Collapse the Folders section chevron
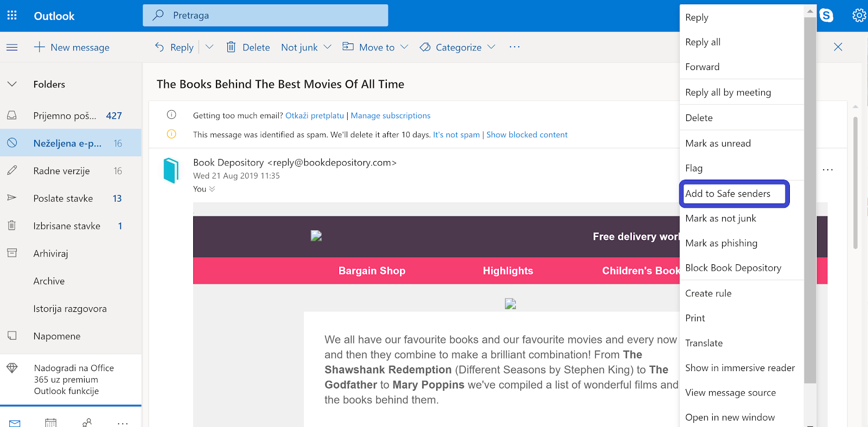 [12, 84]
